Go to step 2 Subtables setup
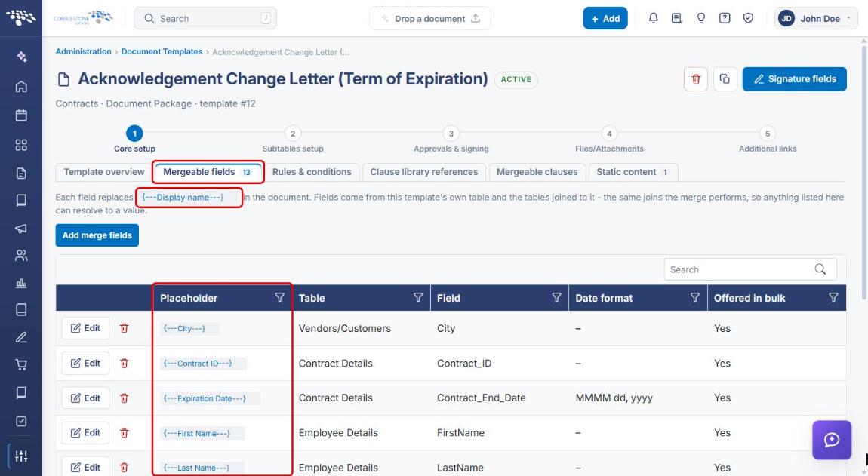This screenshot has height=476, width=868. click(293, 140)
